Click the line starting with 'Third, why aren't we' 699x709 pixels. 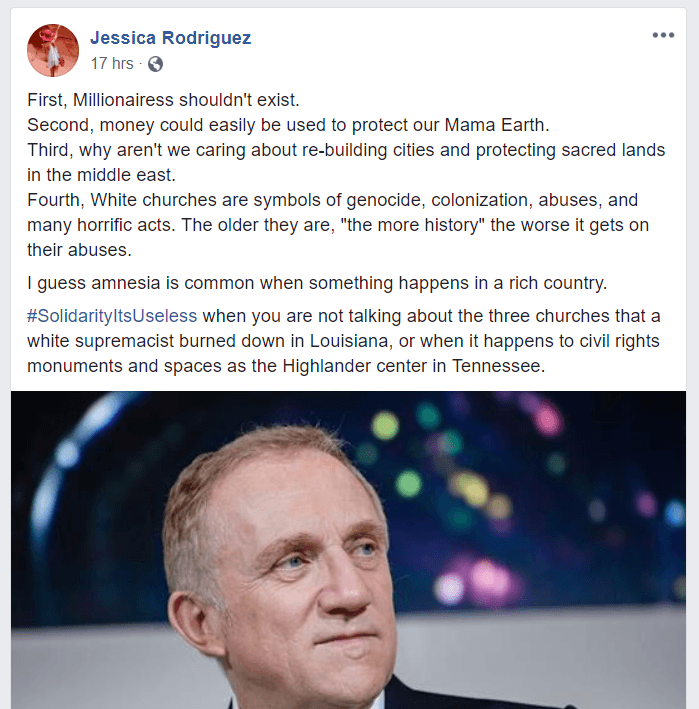(x=345, y=150)
